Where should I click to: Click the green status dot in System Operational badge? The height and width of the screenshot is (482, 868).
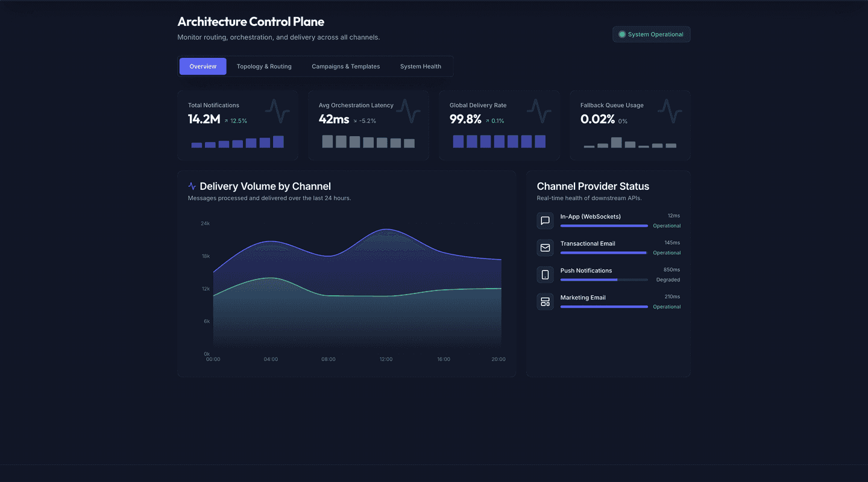pyautogui.click(x=622, y=34)
